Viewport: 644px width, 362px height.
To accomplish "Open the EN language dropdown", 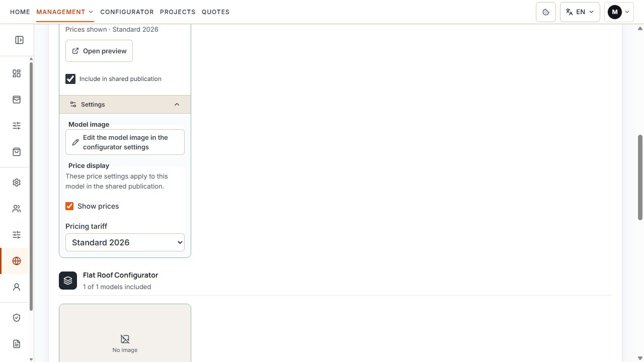I will pos(580,12).
